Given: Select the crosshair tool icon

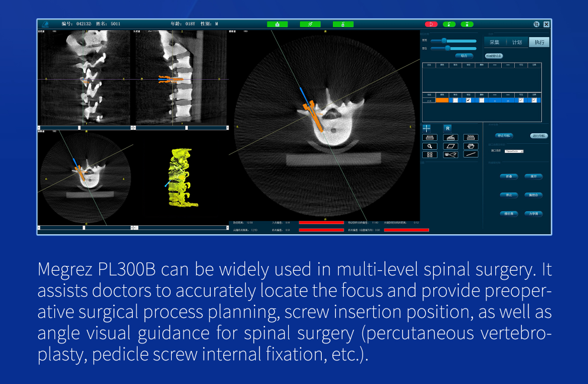Looking at the screenshot, I should pyautogui.click(x=426, y=128).
